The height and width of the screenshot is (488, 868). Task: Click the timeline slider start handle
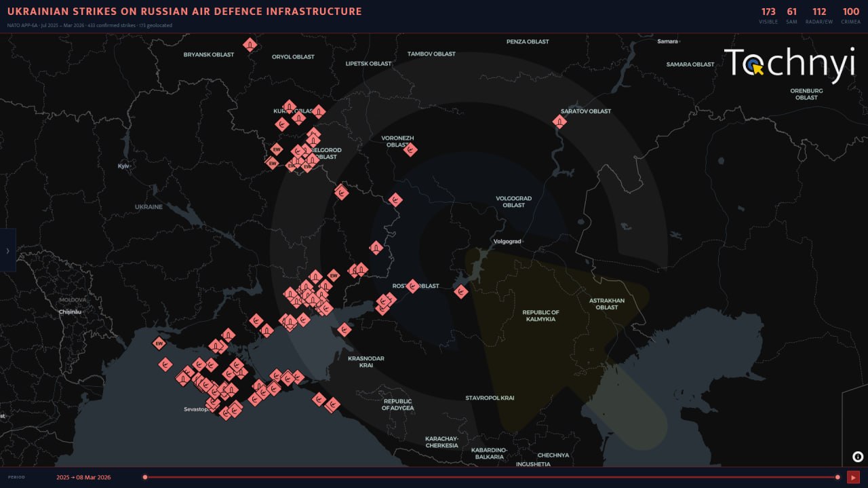(x=145, y=477)
